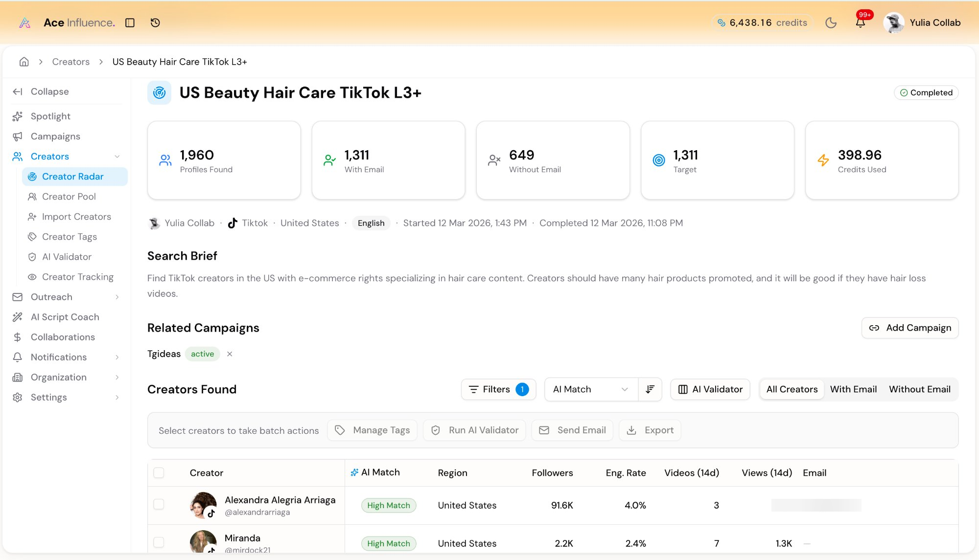Open AI Script Coach in sidebar
979x560 pixels.
(65, 317)
